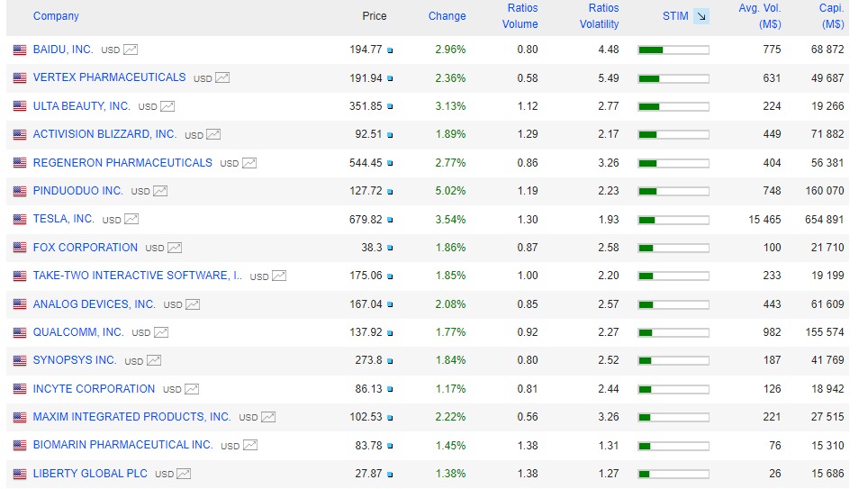Click USD label beside SYNOPSYS INC.
Screen dimensions: 868x489
[x=134, y=361]
